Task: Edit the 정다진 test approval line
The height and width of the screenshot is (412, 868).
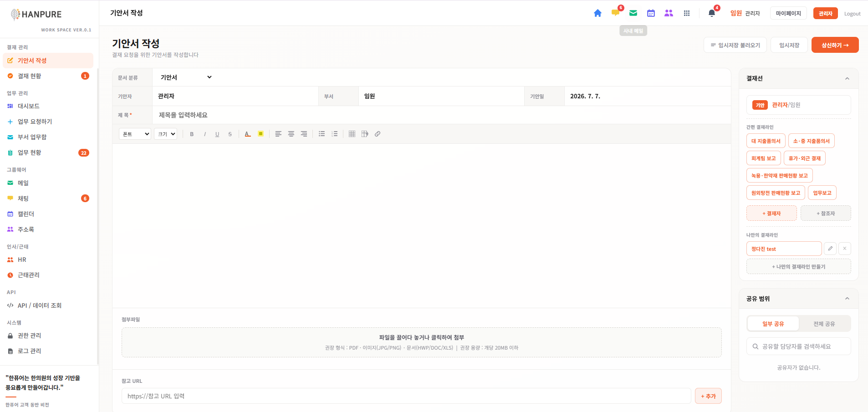Action: tap(830, 249)
